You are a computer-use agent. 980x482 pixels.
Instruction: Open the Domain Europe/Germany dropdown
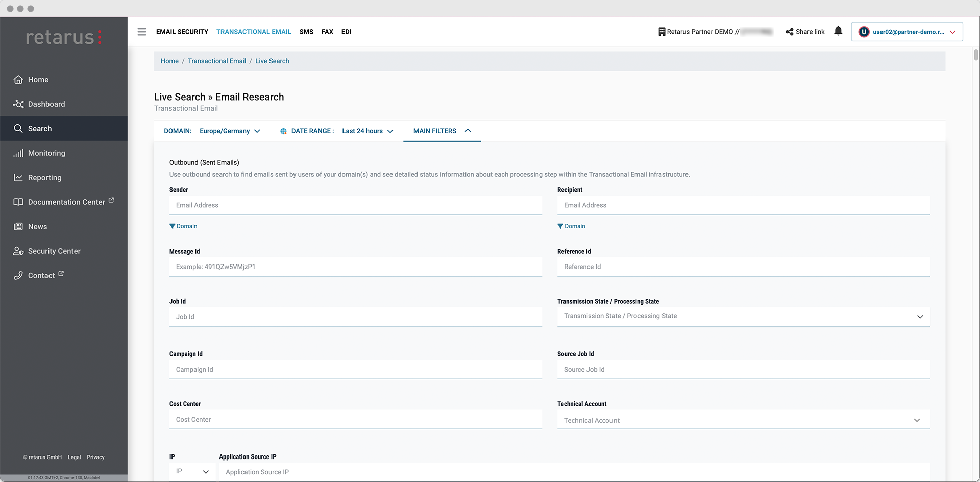point(230,131)
